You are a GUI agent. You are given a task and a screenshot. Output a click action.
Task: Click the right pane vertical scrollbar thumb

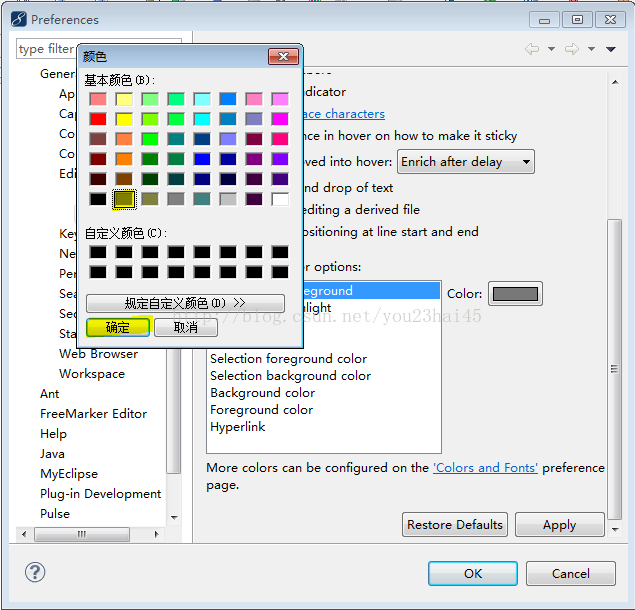tap(615, 369)
